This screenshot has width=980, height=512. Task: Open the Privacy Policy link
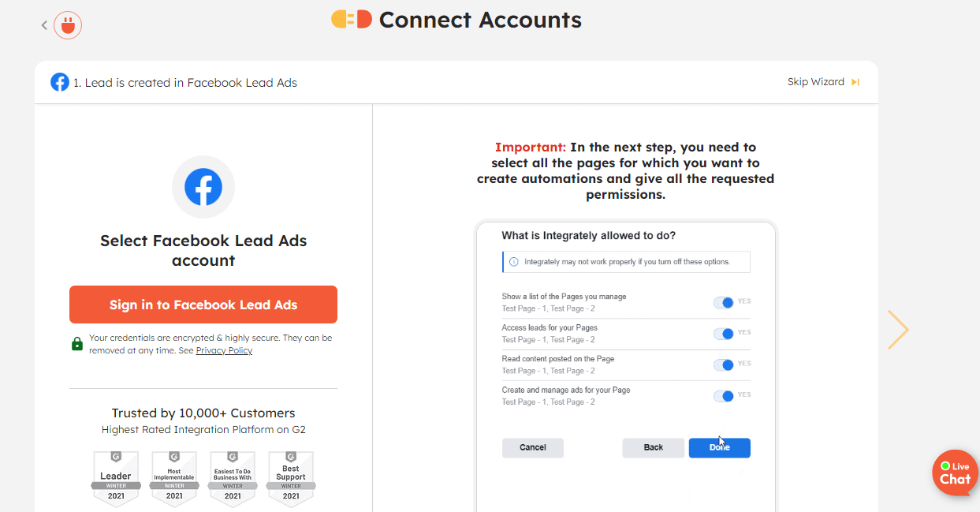click(224, 349)
